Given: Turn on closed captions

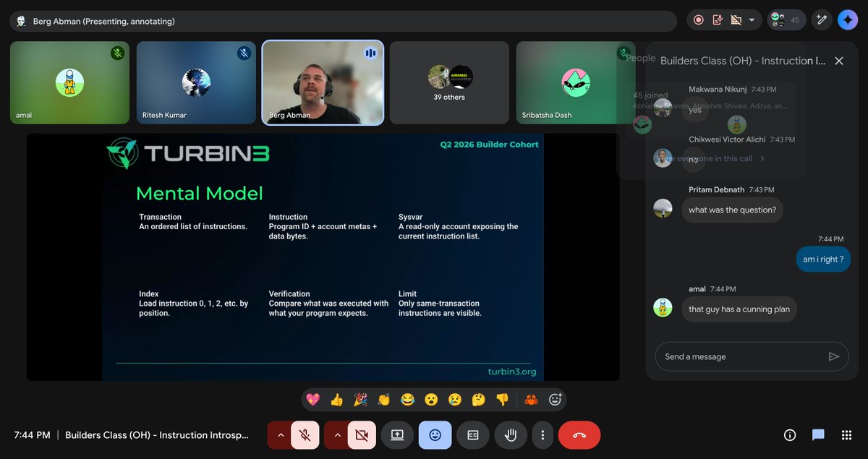Looking at the screenshot, I should [473, 435].
